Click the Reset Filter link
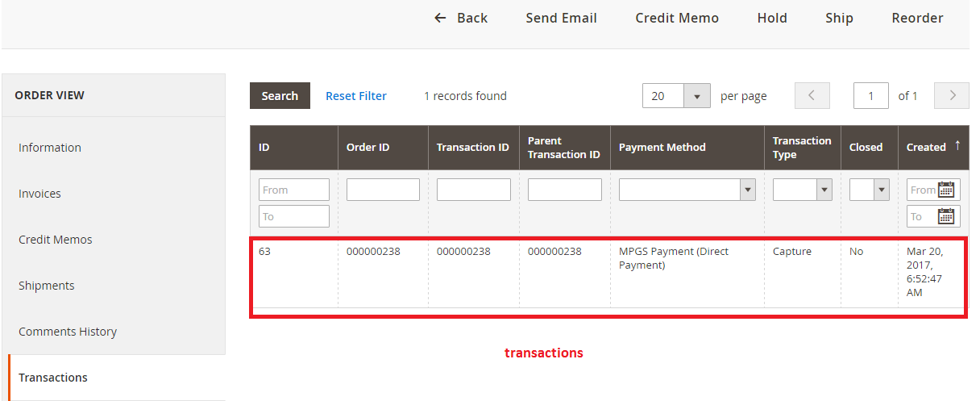Screen dimensions: 980x401 (356, 95)
